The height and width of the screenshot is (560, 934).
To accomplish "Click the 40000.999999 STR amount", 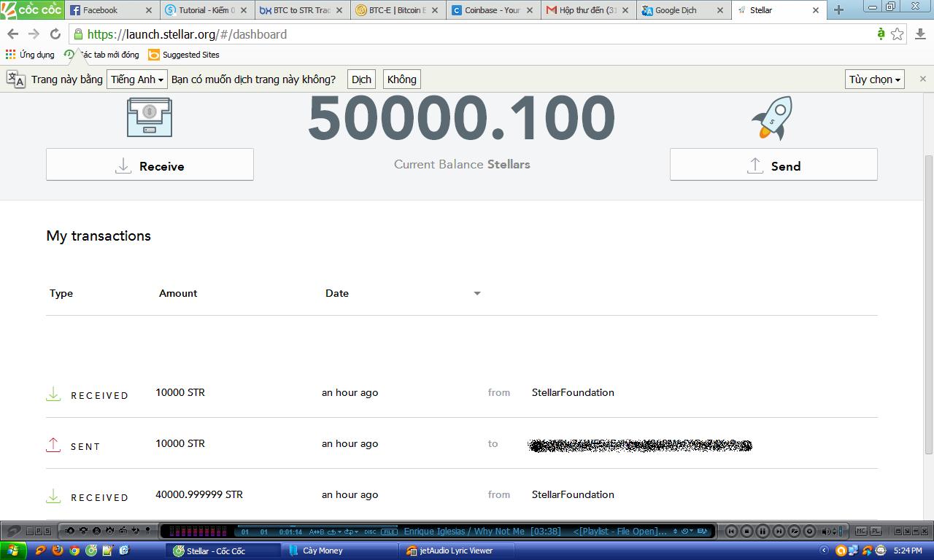I will click(x=199, y=494).
